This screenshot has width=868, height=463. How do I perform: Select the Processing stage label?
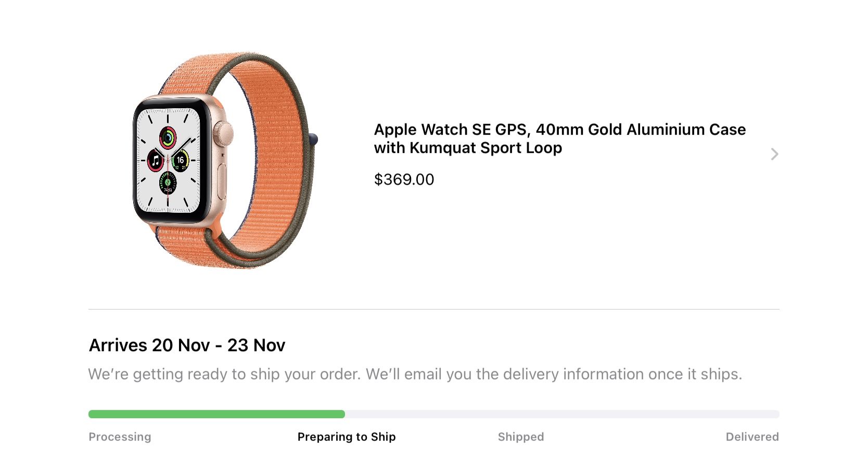(120, 437)
